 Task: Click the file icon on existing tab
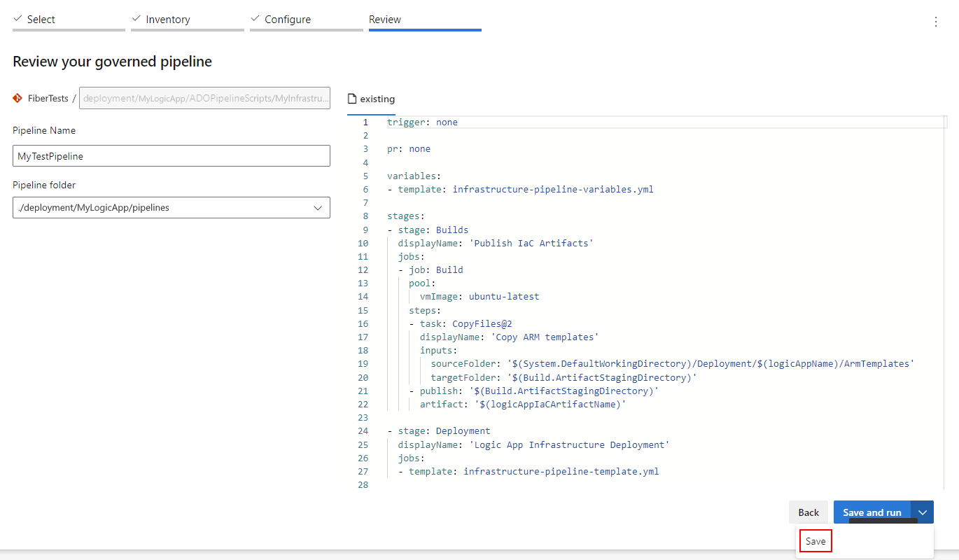pyautogui.click(x=353, y=99)
